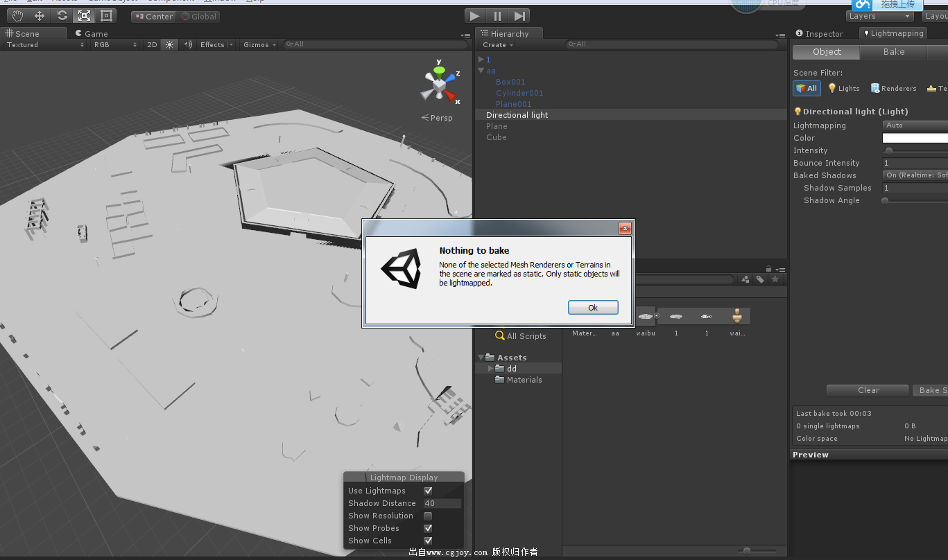Toggle Use Lightmaps checkbox

coord(428,491)
